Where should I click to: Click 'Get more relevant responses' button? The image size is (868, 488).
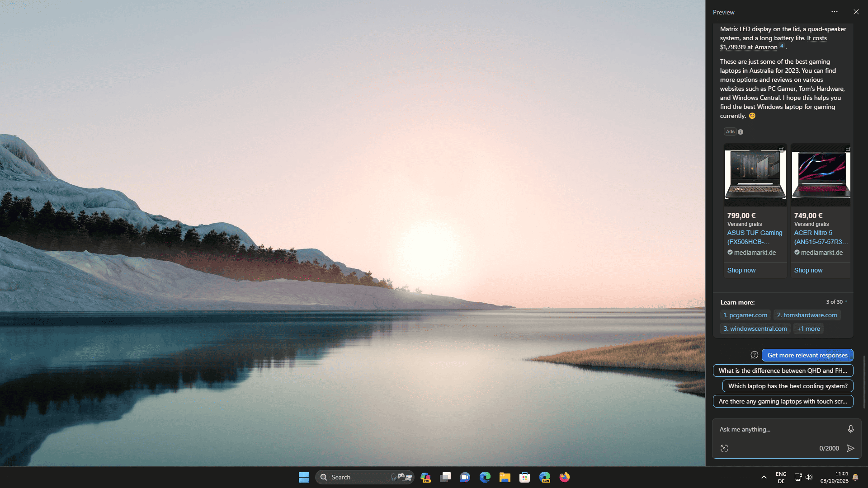807,355
